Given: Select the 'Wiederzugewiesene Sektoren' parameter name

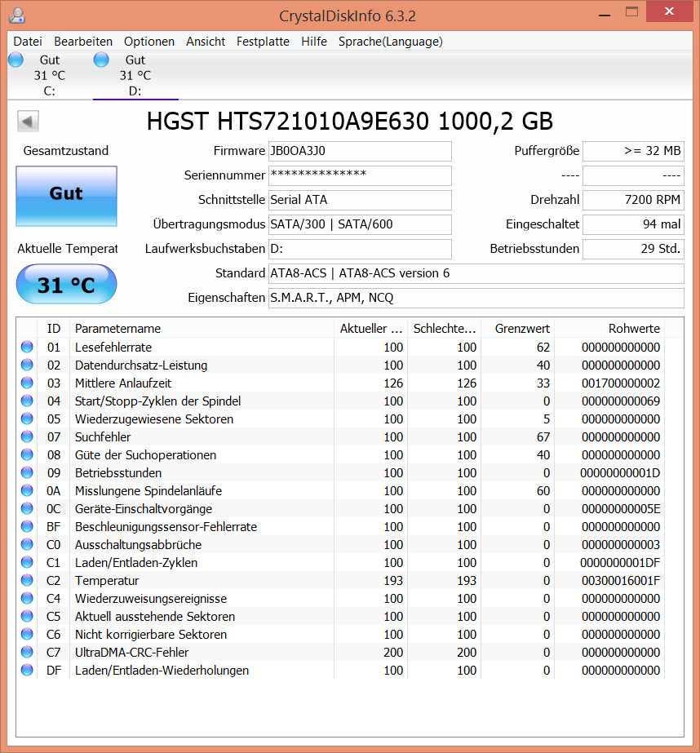Looking at the screenshot, I should coord(154,419).
